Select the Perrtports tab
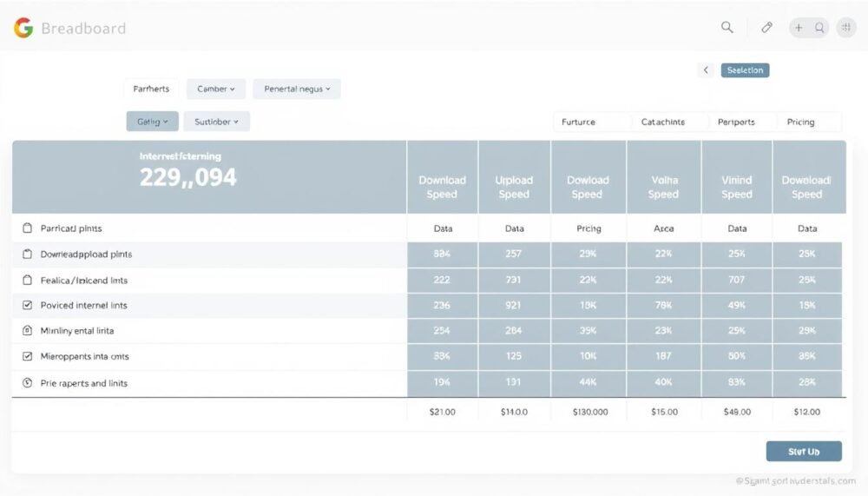Screen dimensions: 868x496 [x=736, y=122]
